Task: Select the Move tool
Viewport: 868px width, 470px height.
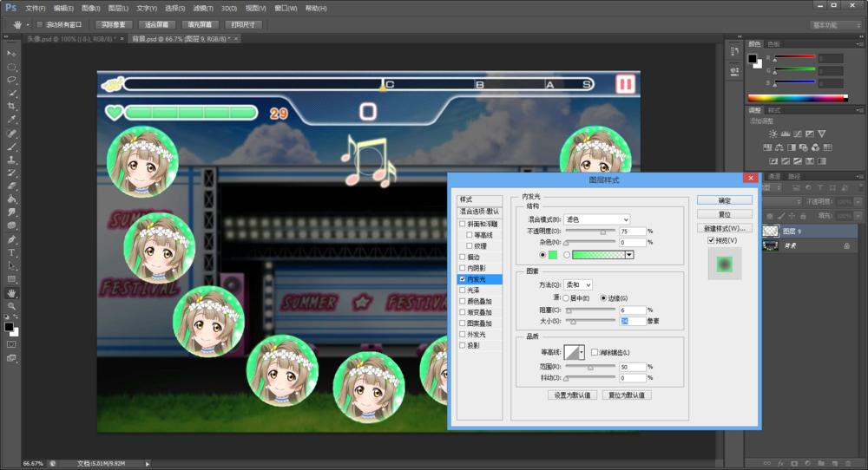Action: [12, 54]
